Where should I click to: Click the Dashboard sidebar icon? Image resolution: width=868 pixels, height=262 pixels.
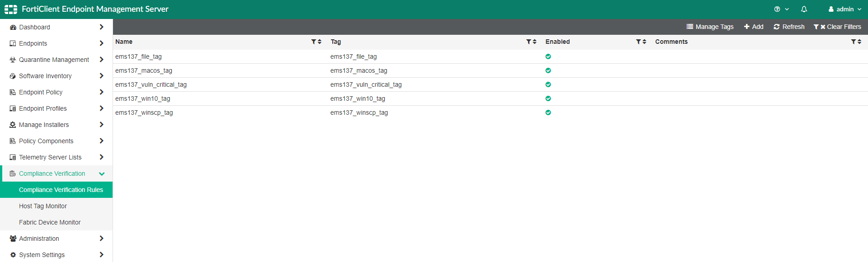click(13, 27)
